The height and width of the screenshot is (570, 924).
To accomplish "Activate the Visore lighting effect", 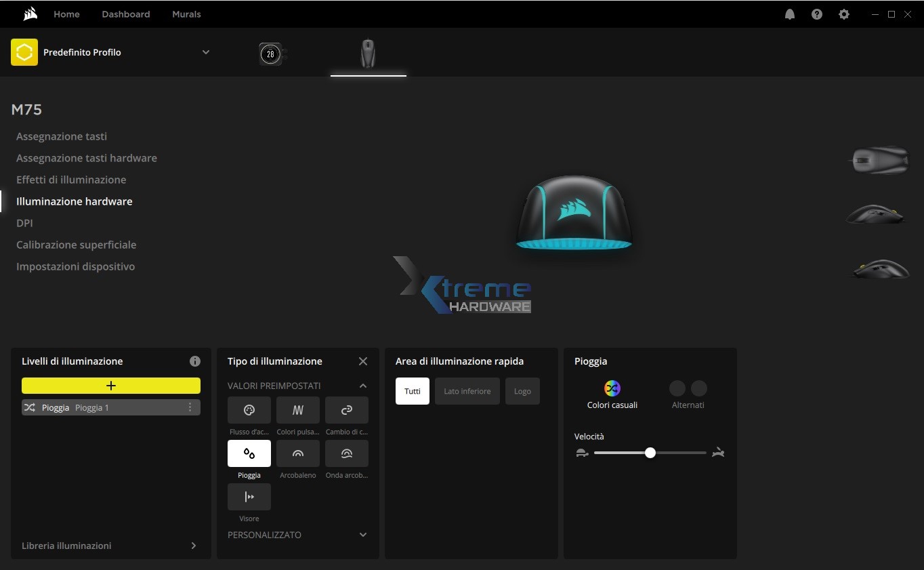I will coord(249,497).
